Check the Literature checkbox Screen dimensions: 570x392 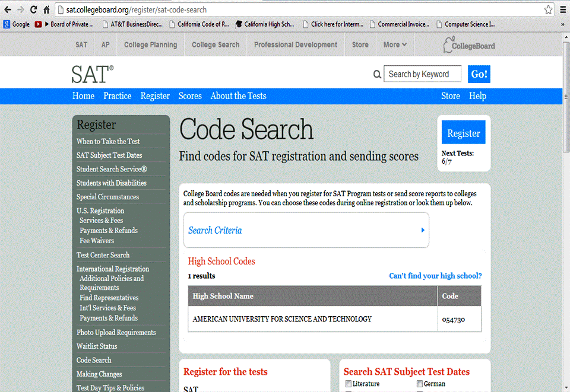pos(349,384)
